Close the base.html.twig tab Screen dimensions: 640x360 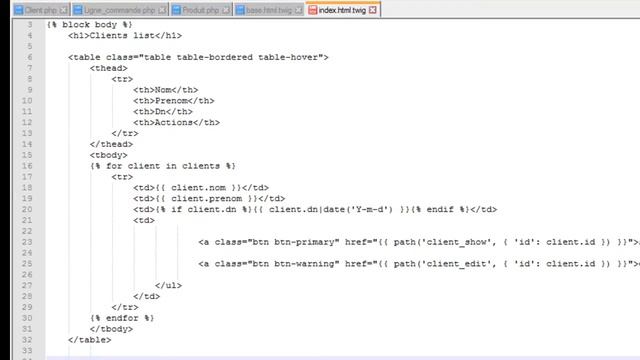[x=298, y=10]
